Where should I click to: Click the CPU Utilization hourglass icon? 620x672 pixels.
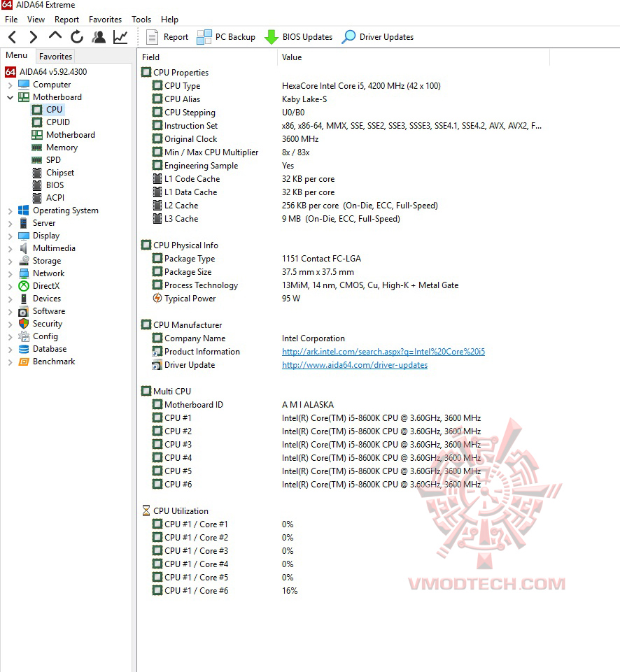[x=146, y=511]
